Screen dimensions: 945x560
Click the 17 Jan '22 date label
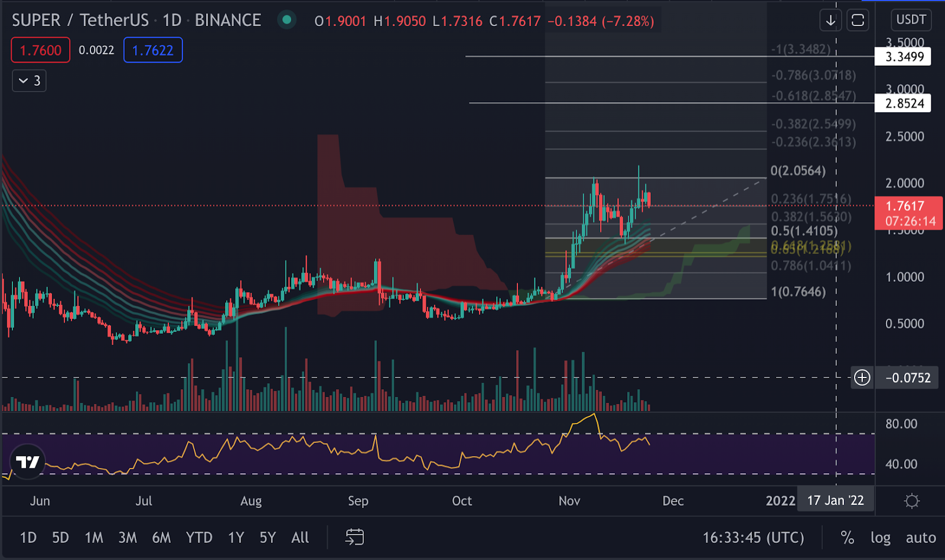click(x=835, y=501)
